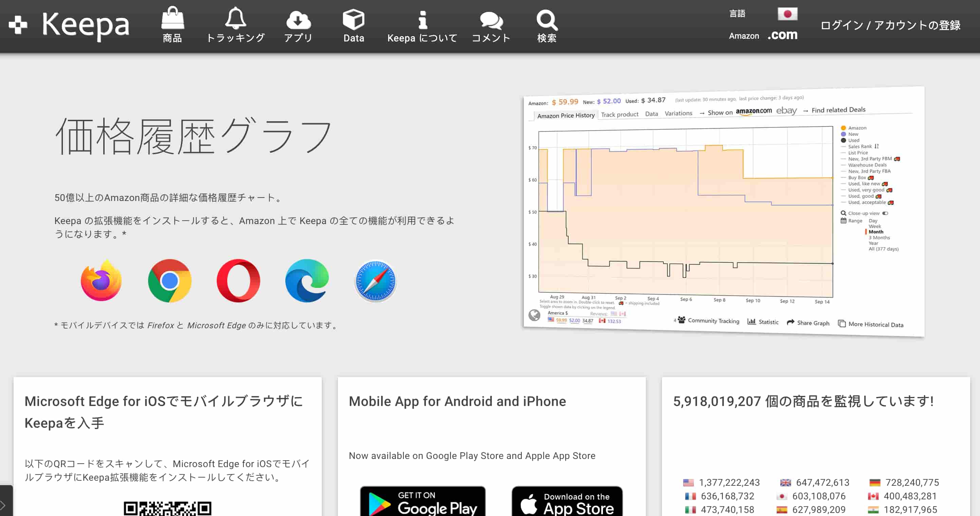980x516 pixels.
Task: Switch to the Track product tab
Action: tap(620, 114)
